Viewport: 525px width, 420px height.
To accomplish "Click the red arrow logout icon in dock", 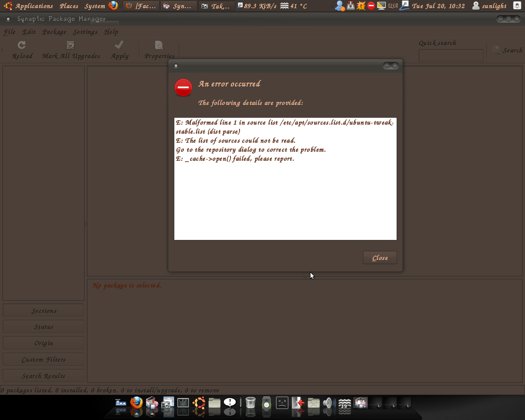I will coord(298,403).
